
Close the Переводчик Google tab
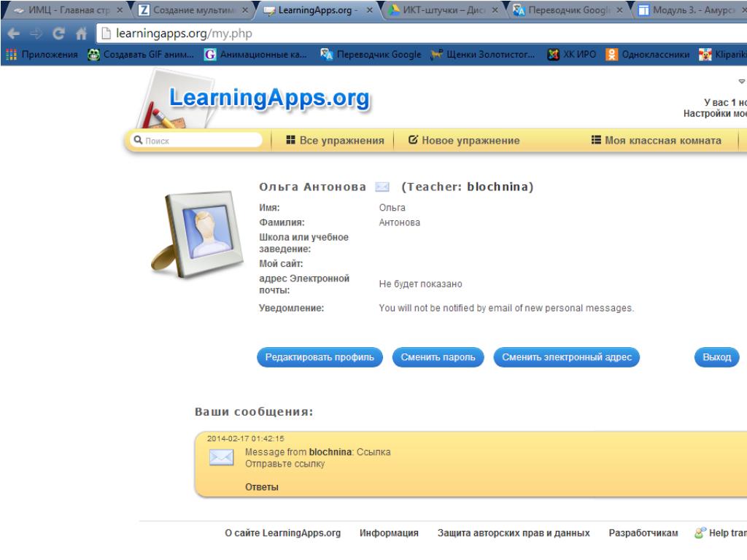(620, 10)
